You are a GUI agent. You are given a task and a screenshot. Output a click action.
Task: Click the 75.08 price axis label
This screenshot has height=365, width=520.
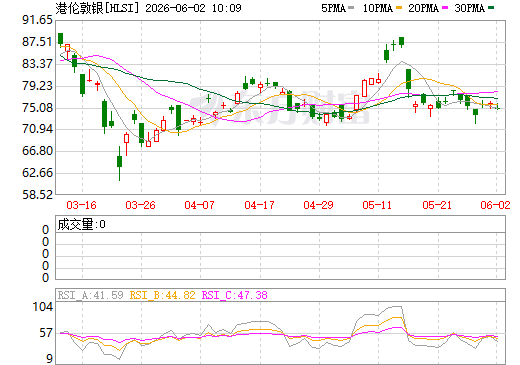[x=37, y=108]
